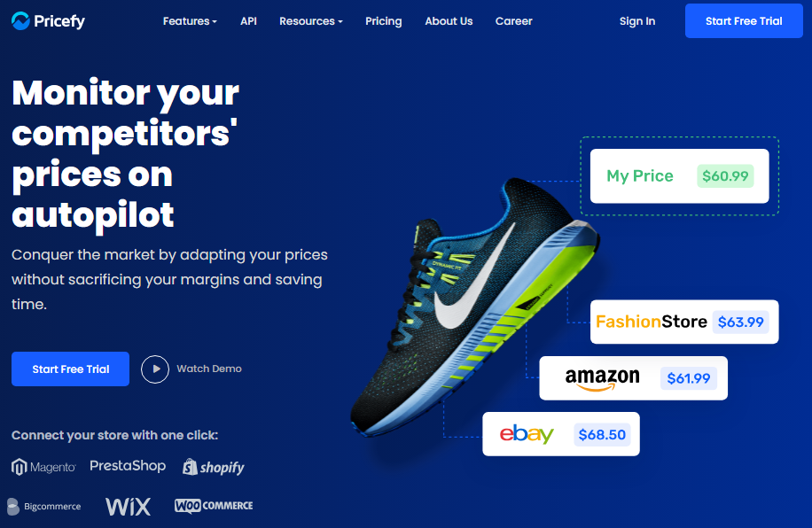Open the Resources dropdown menu
The image size is (812, 528).
311,21
